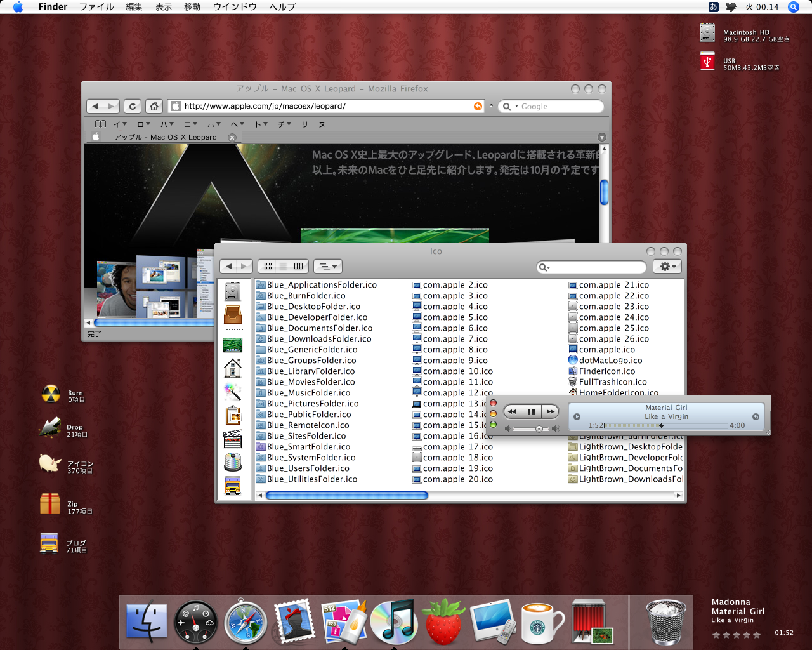The height and width of the screenshot is (650, 812).
Task: Click the Firefox URL address field
Action: pos(327,106)
